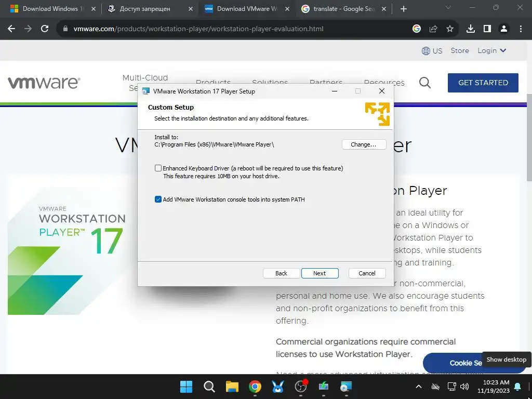Open the network tray icon
This screenshot has height=399, width=532.
pyautogui.click(x=451, y=387)
